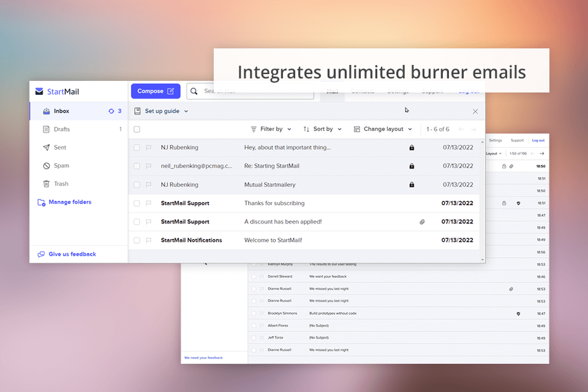Click lock icon on 'Hey, about that important thing...' row
The width and height of the screenshot is (588, 392).
point(412,148)
